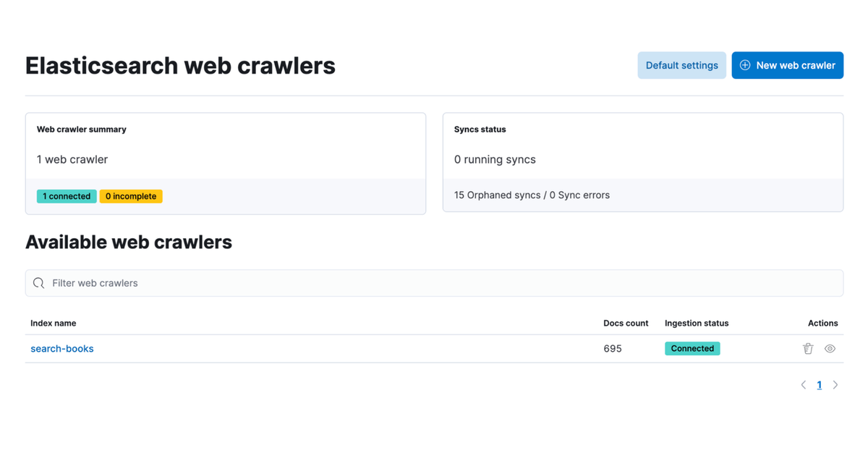
Task: Select page 1 in the pagination
Action: click(820, 384)
